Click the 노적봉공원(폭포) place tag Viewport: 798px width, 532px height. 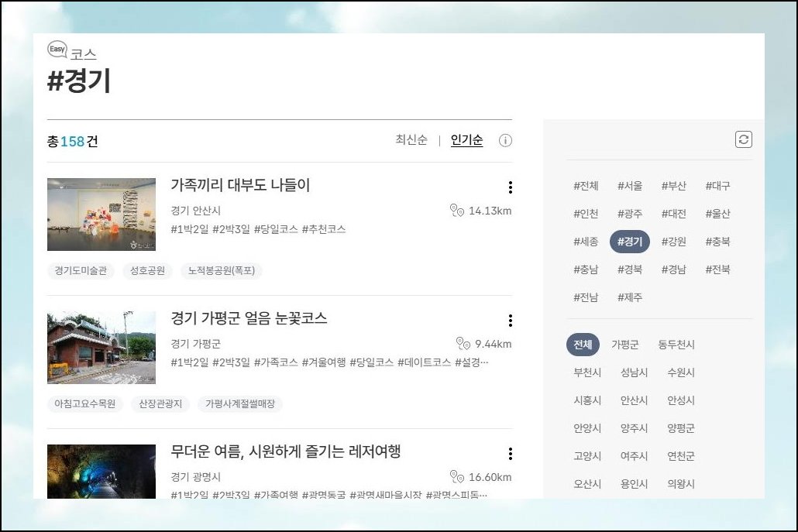pos(222,270)
